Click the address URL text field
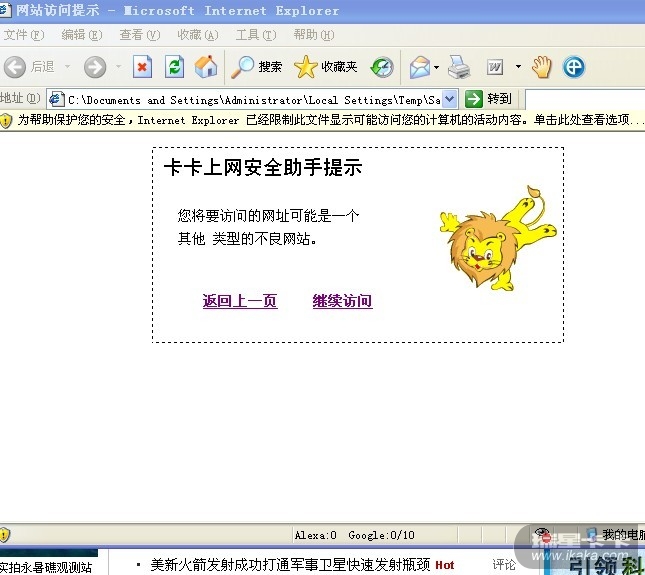Image resolution: width=645 pixels, height=575 pixels. click(254, 100)
